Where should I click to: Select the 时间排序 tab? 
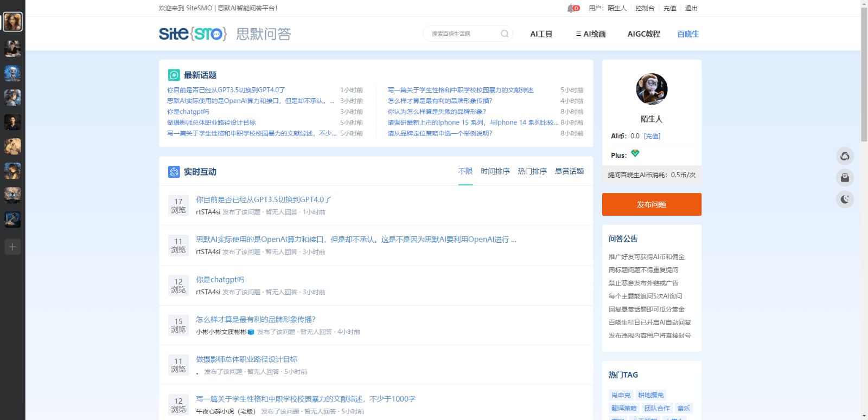click(495, 171)
